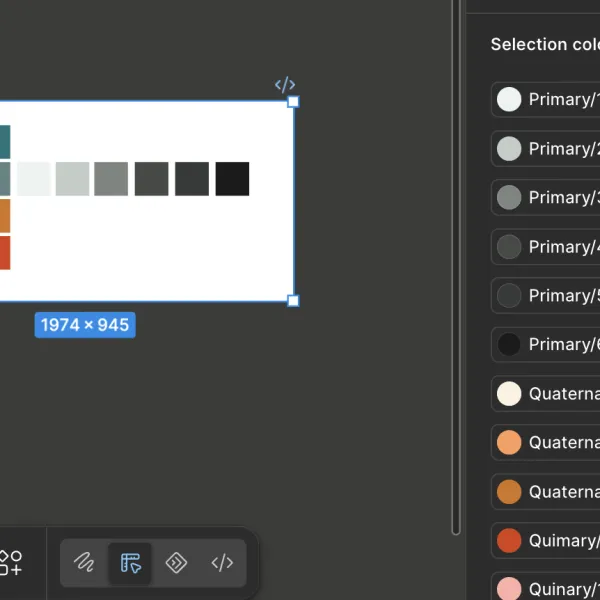Click the frame's bottom-right resize handle
The width and height of the screenshot is (600, 600).
tap(293, 301)
